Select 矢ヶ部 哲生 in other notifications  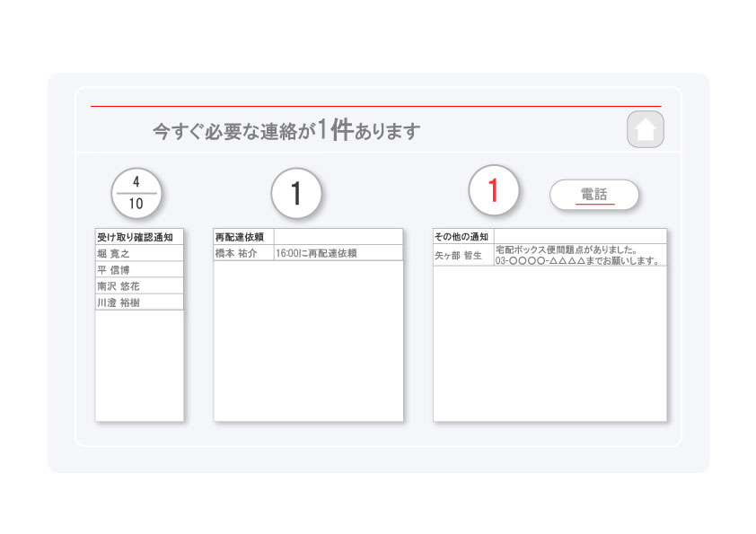463,256
